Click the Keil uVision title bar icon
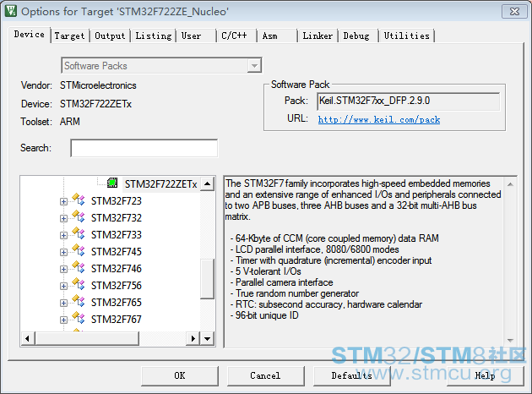 coord(10,11)
